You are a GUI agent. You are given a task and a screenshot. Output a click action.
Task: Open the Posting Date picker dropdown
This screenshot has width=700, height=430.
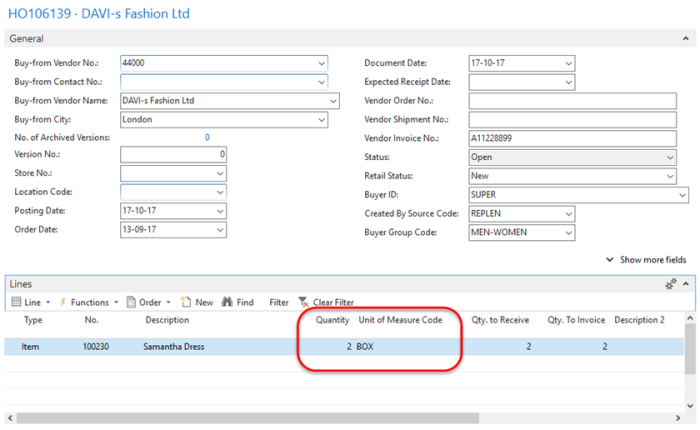pos(220,211)
